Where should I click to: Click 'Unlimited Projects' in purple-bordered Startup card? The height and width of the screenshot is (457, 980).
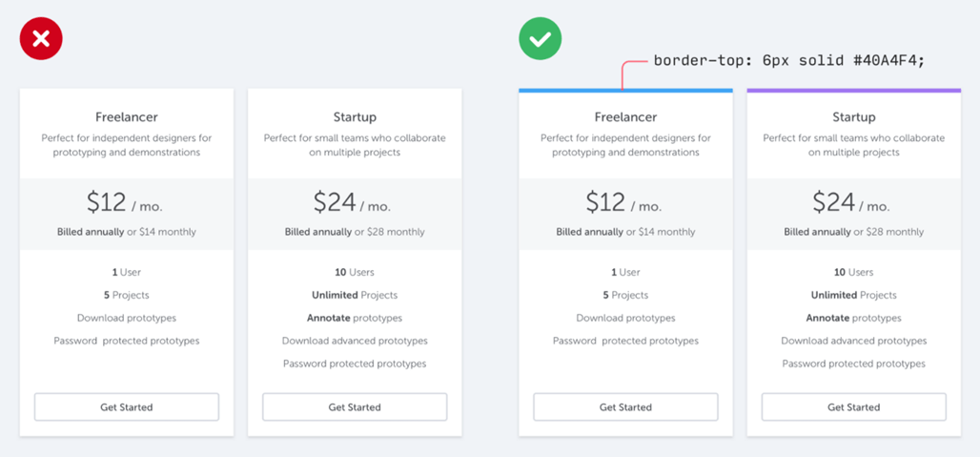[853, 295]
